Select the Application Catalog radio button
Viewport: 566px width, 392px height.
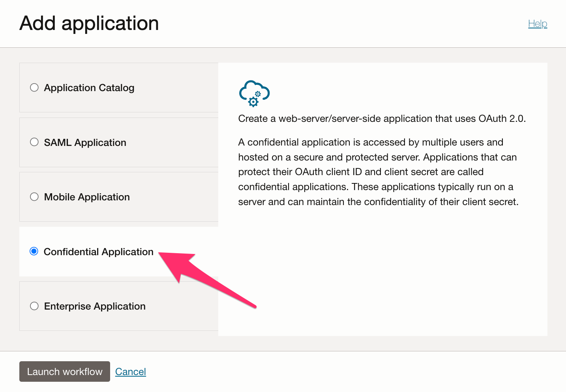pyautogui.click(x=34, y=88)
